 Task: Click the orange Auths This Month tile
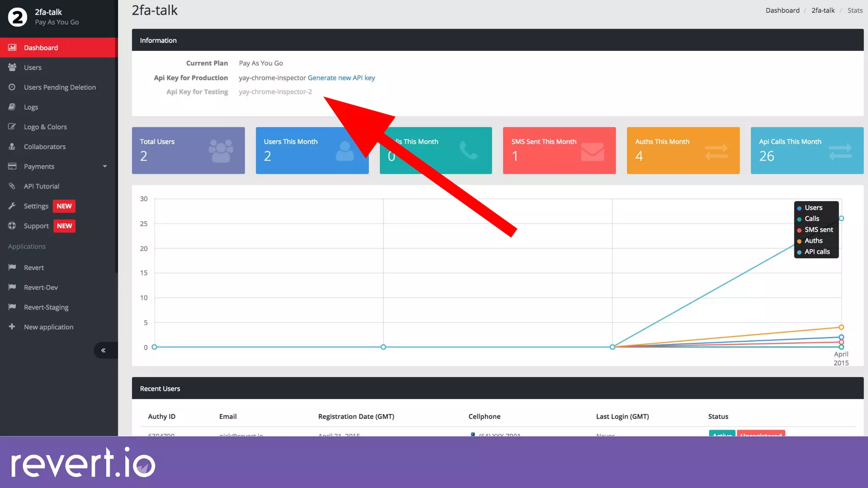point(683,150)
